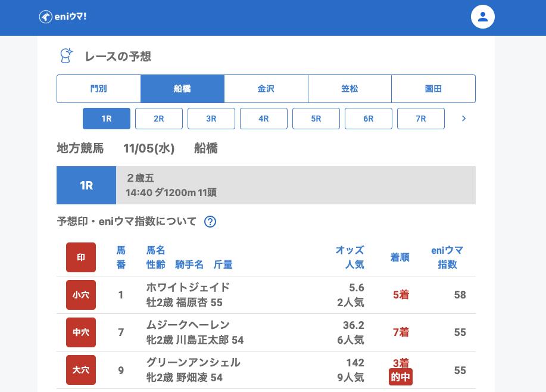The height and width of the screenshot is (392, 546).
Task: Click the help question mark icon
Action: click(x=210, y=222)
